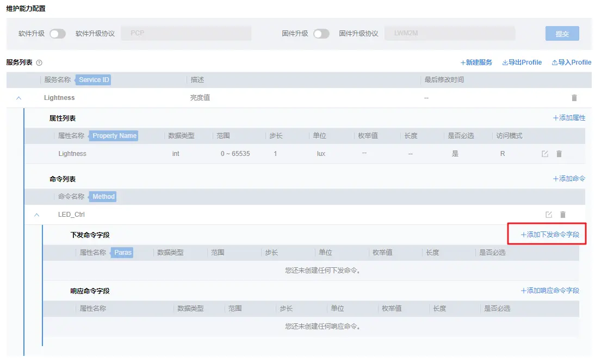Click 导出Profile link
The width and height of the screenshot is (595, 364).
(x=522, y=62)
